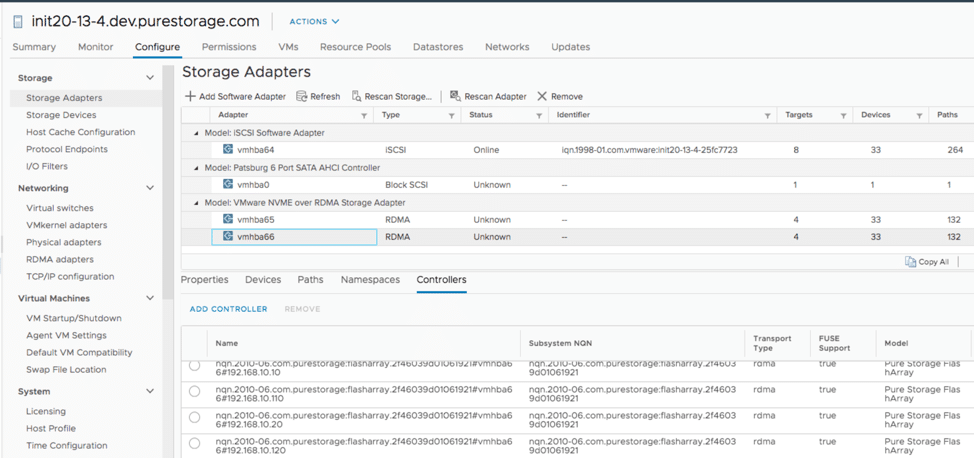
Task: Select radio for controller 192.168.10.20
Action: coord(194,417)
